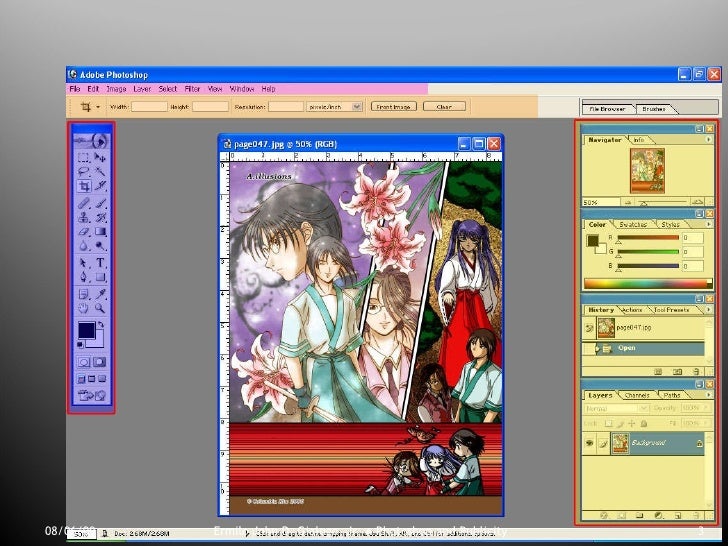Click the Jump to ImageReady icon
728x546 pixels.
(92, 396)
